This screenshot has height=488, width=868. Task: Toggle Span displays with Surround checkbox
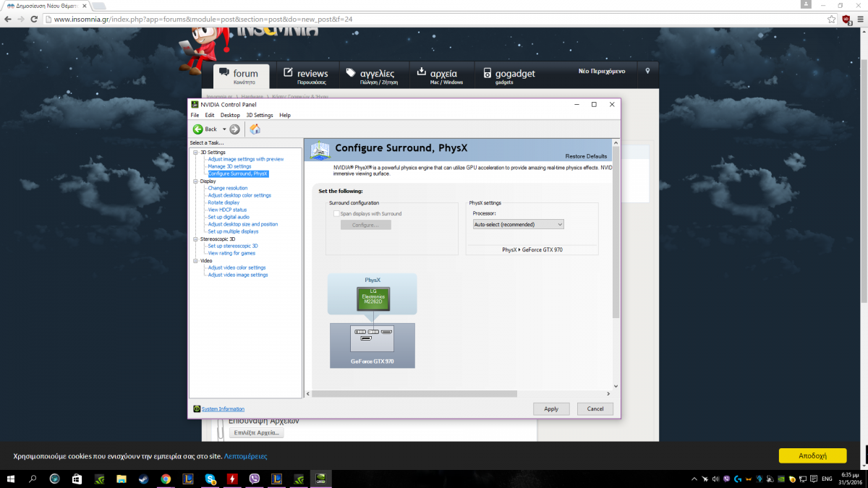pyautogui.click(x=336, y=214)
